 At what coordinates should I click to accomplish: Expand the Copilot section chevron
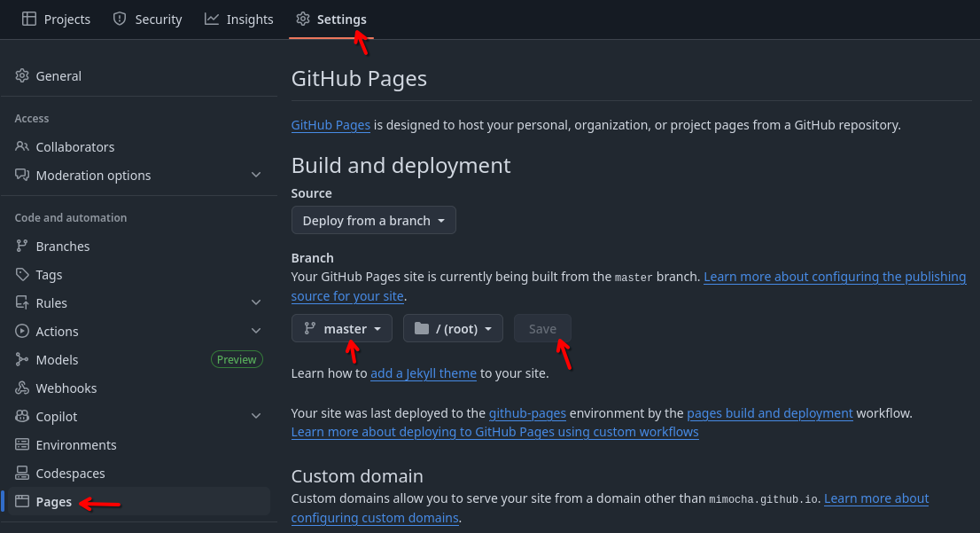[256, 415]
